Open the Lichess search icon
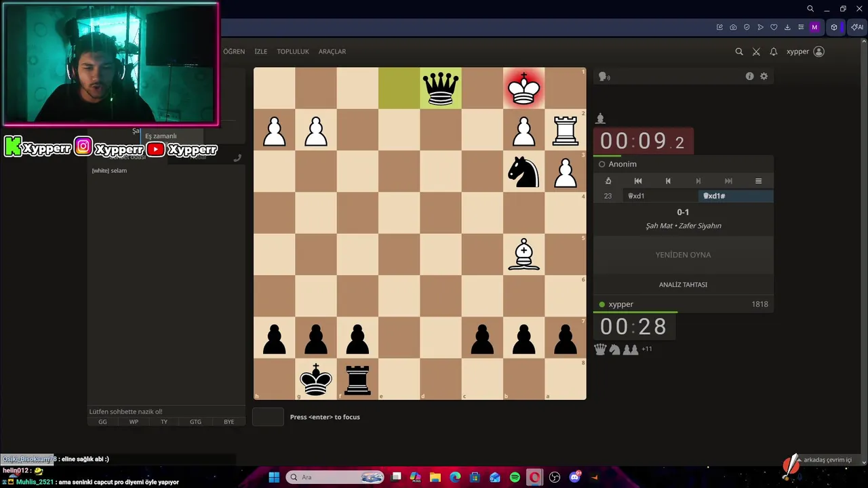Image resolution: width=868 pixels, height=488 pixels. 739,52
